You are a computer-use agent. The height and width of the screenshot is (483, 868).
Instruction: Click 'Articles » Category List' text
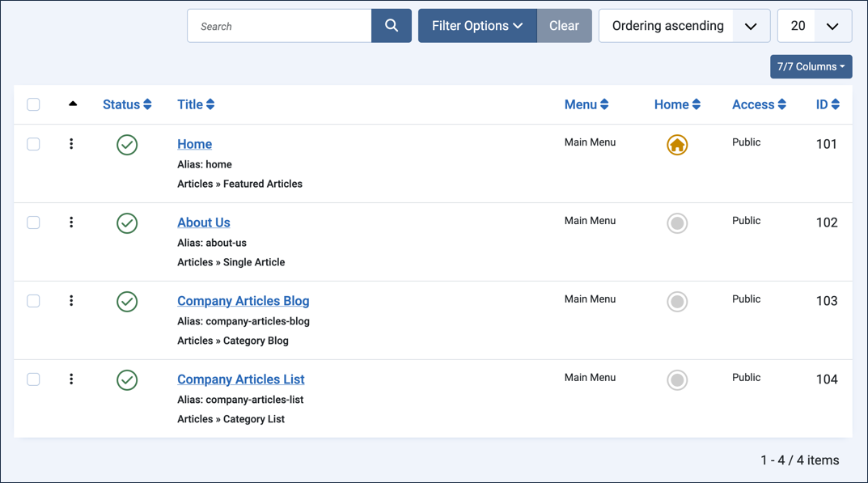231,419
